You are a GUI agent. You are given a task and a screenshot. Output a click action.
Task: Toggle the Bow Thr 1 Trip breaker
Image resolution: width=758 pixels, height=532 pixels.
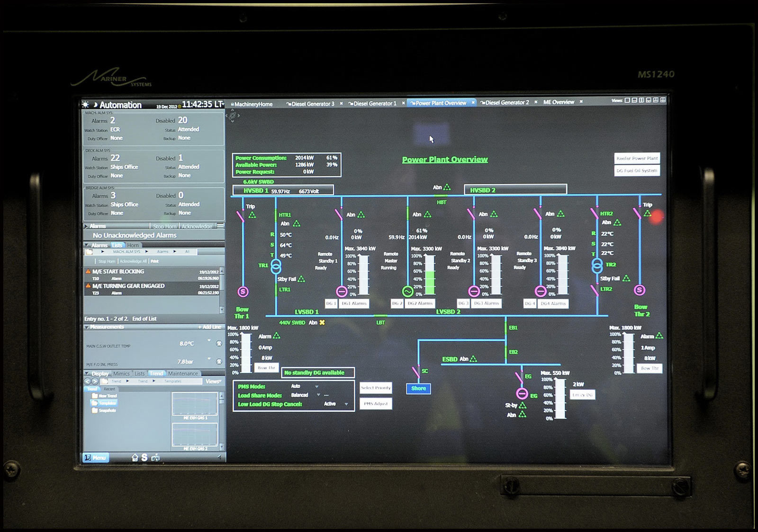pyautogui.click(x=240, y=216)
